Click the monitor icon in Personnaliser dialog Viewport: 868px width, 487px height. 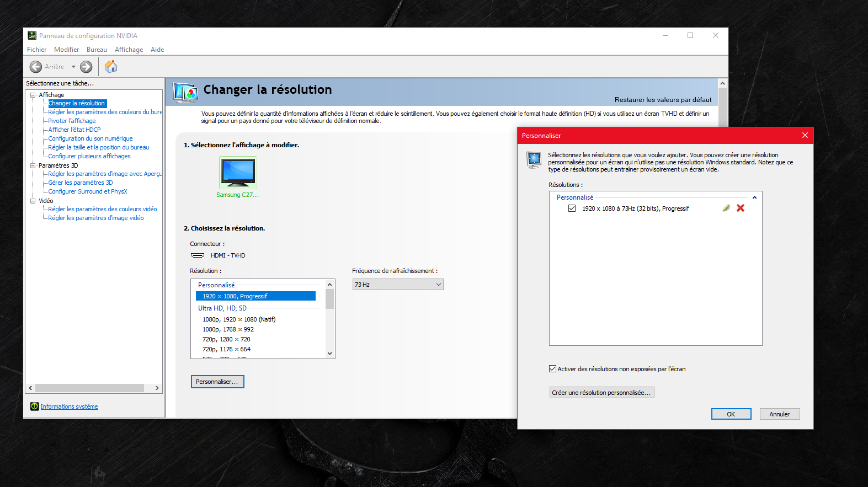pos(534,160)
